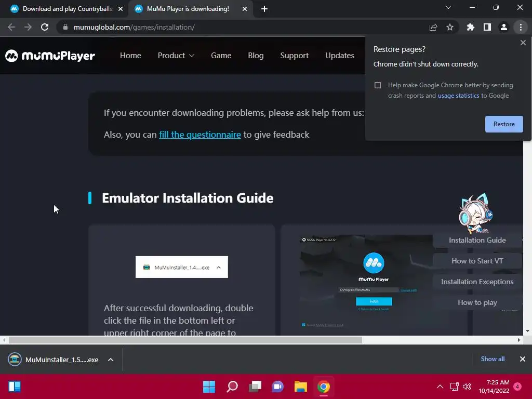The image size is (532, 399).
Task: Enable sending crash reports checkbox
Action: [x=378, y=85]
